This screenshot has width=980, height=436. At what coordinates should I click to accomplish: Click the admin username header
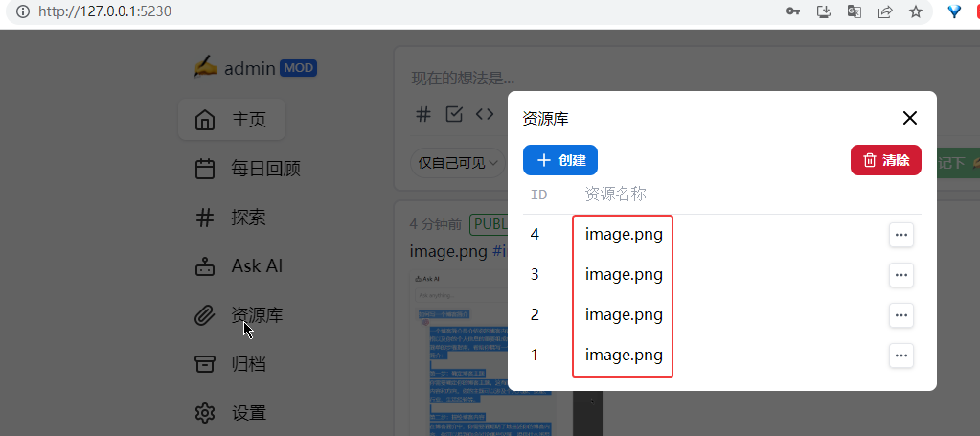(x=249, y=68)
